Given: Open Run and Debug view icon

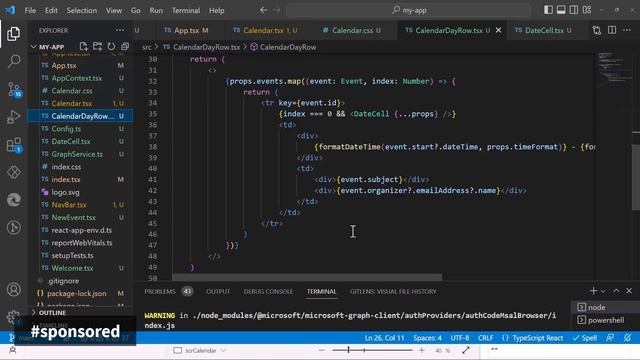Looking at the screenshot, I should (x=13, y=117).
